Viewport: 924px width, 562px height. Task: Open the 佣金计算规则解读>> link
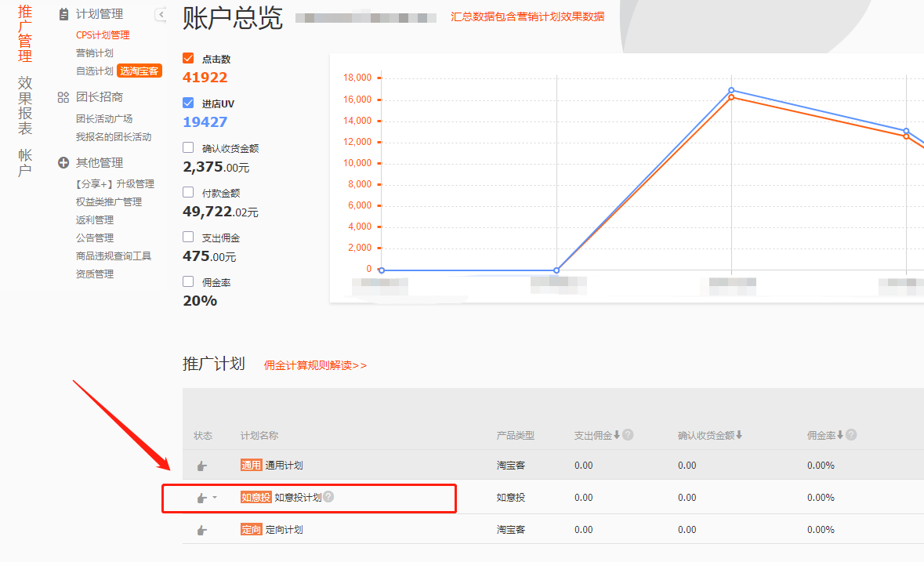[x=315, y=365]
